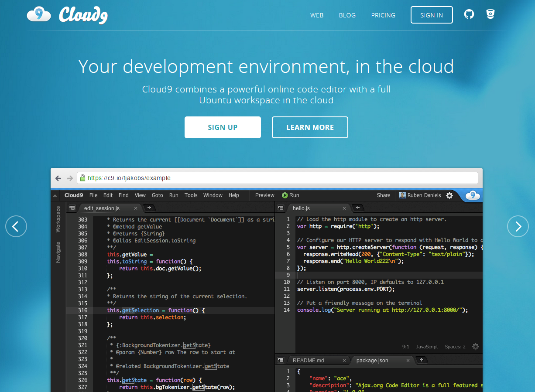The height and width of the screenshot is (392, 535).
Task: Click Ruben Daniels user avatar
Action: [402, 195]
